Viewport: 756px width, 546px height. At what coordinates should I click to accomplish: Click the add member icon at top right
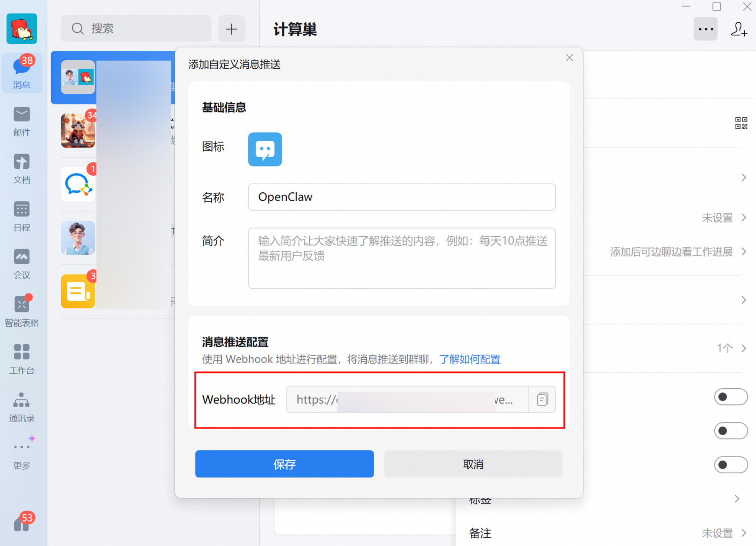739,29
